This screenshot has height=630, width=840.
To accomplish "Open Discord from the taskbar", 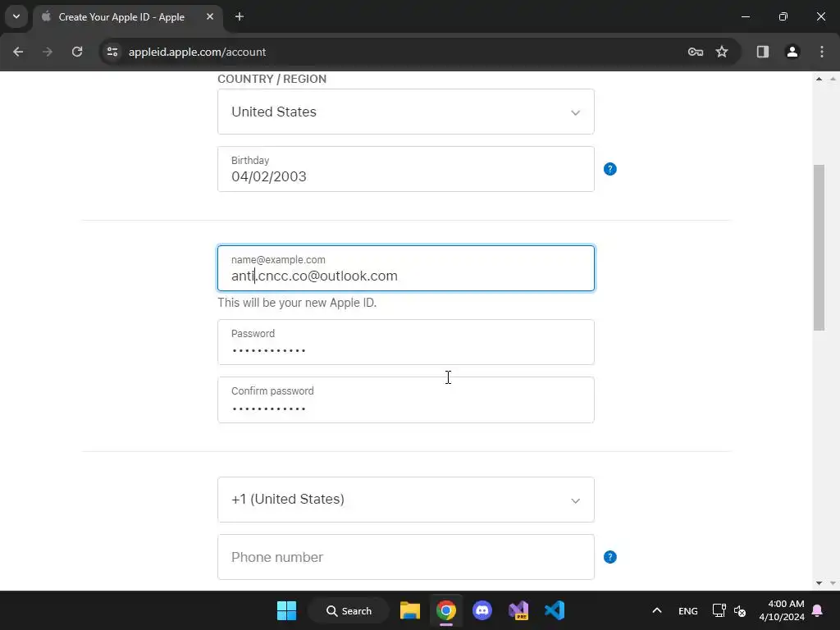I will coord(482,610).
